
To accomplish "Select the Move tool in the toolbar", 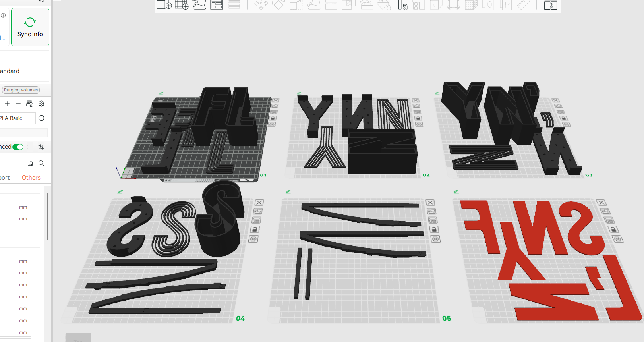I will coord(261,5).
